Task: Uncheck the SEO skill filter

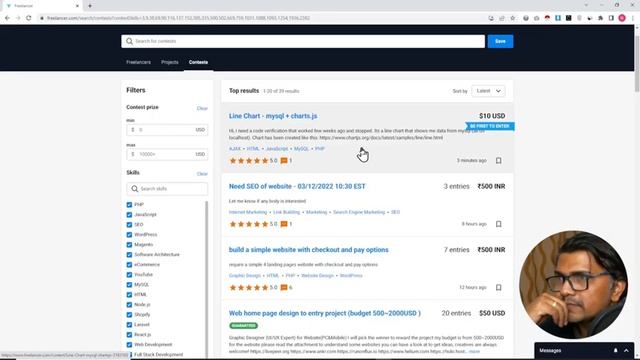Action: (129, 224)
